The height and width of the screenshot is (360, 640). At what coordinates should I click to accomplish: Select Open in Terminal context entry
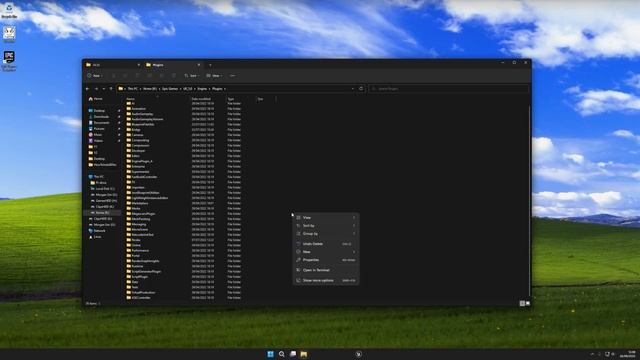(x=326, y=270)
